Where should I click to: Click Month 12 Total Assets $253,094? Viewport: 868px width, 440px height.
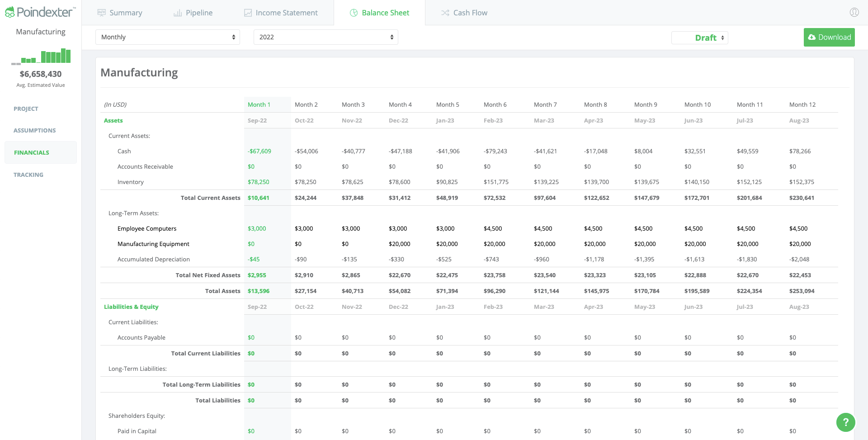coord(802,291)
